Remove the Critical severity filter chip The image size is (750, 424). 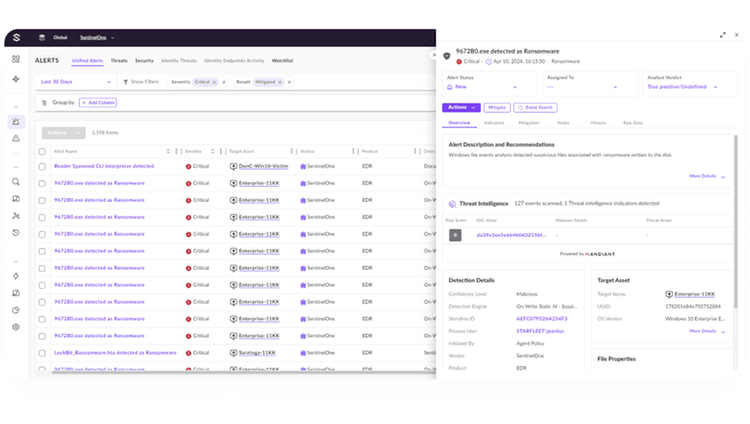(214, 82)
